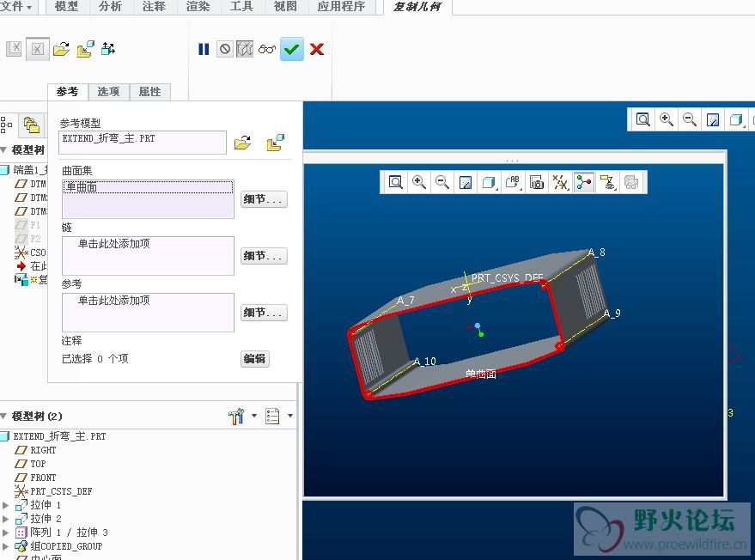
Task: Click the 链 collector field
Action: [148, 256]
